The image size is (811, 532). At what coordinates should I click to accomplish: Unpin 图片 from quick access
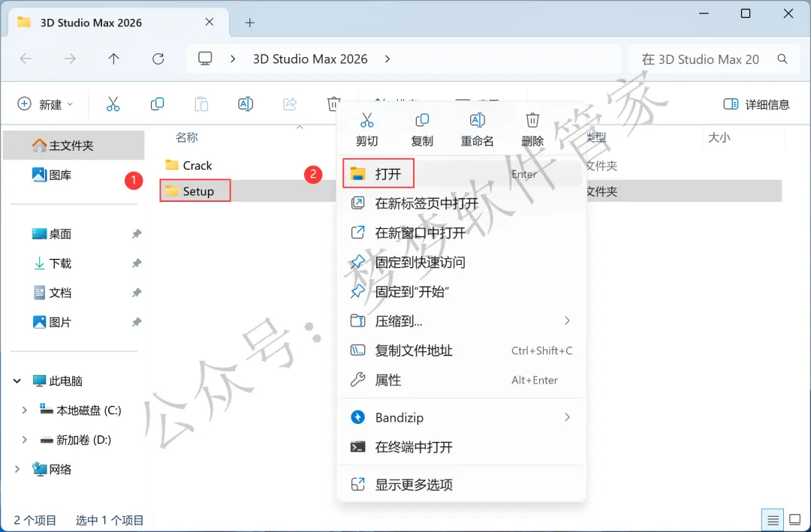tap(137, 322)
